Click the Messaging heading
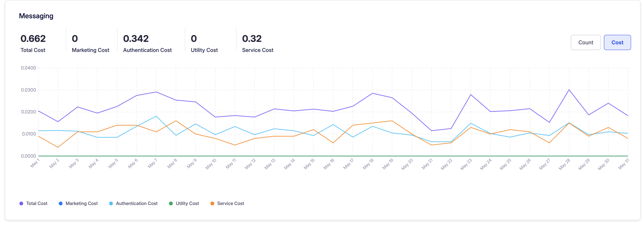 pyautogui.click(x=36, y=16)
